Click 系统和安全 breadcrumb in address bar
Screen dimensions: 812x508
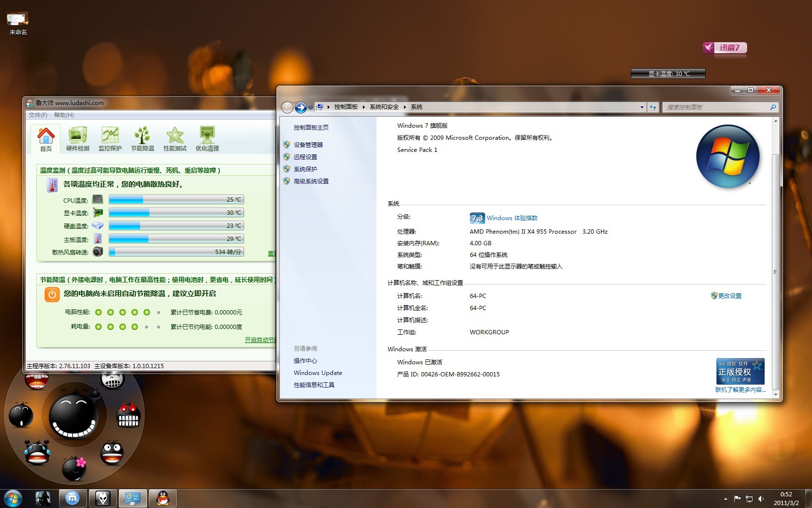click(x=384, y=107)
